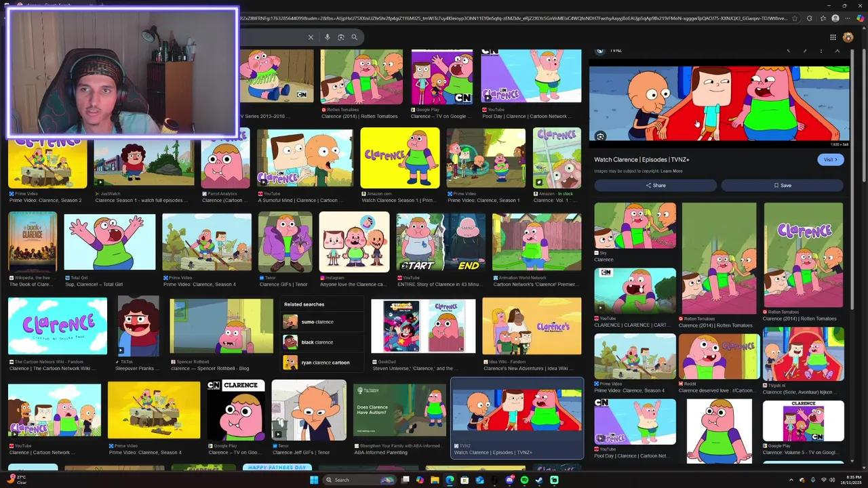Open File Explorer from the taskbar
This screenshot has height=488, width=868.
[435, 480]
